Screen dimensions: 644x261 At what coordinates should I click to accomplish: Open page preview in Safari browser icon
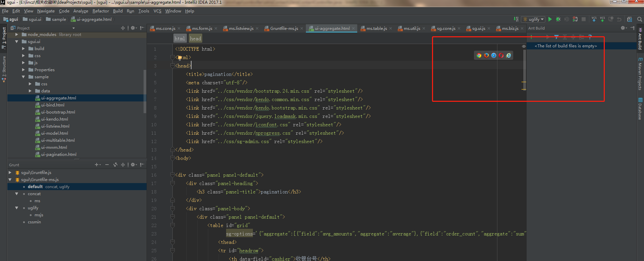[x=494, y=55]
